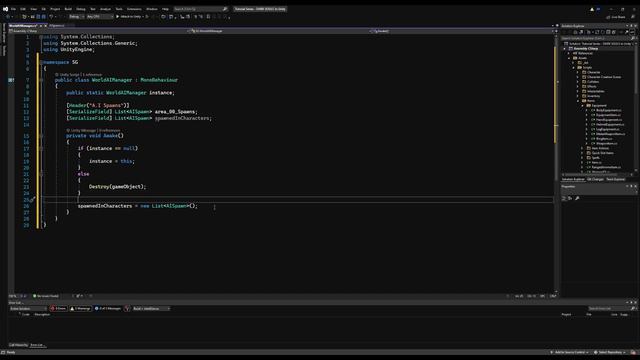Collapse the Awake method code block
Viewport: 640px width, 360px height.
pos(41,136)
